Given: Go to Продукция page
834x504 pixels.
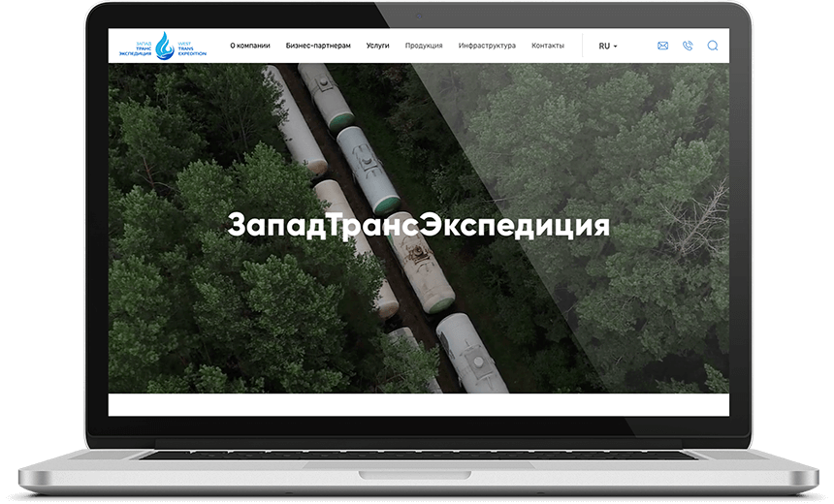Looking at the screenshot, I should click(x=424, y=46).
